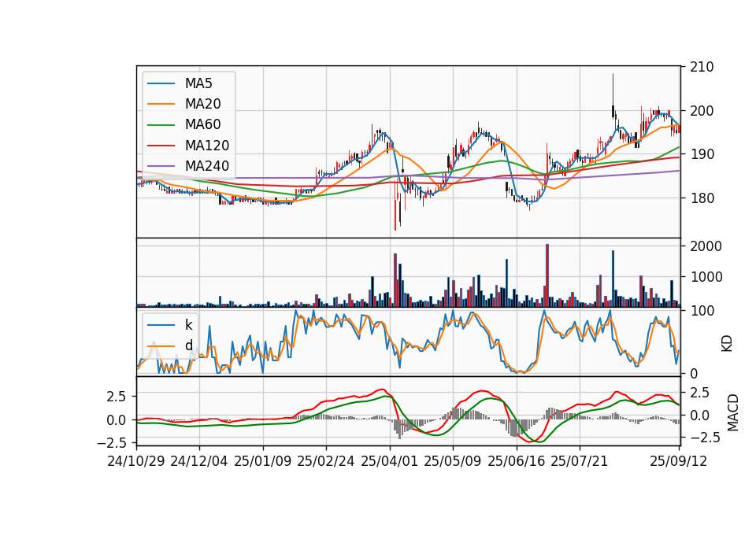Click the 190 price axis tick label
This screenshot has height=543, width=756.
[702, 154]
